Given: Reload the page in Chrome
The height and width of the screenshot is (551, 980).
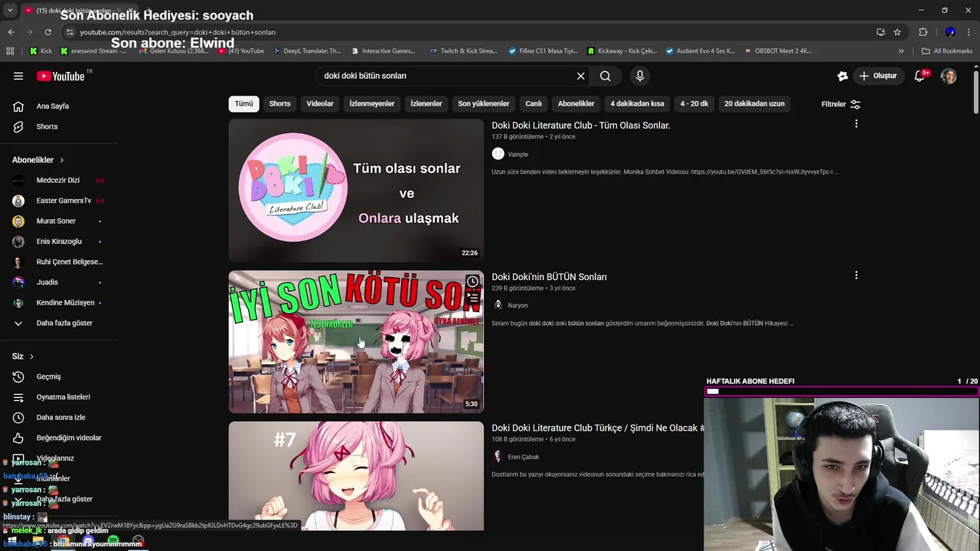Looking at the screenshot, I should 47,32.
